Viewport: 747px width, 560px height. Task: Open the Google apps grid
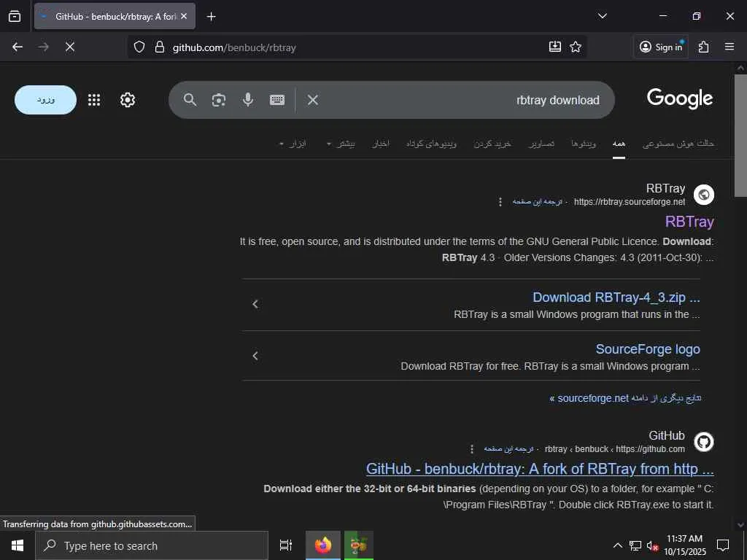point(94,100)
